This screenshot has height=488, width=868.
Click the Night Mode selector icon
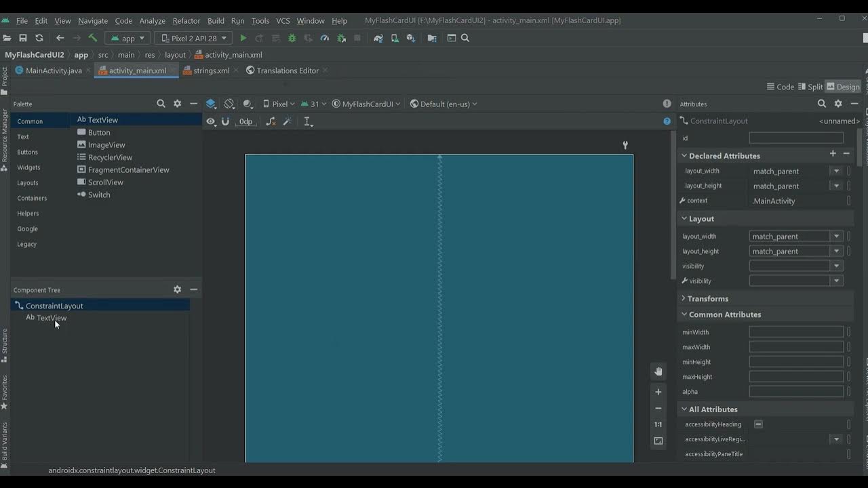point(248,104)
